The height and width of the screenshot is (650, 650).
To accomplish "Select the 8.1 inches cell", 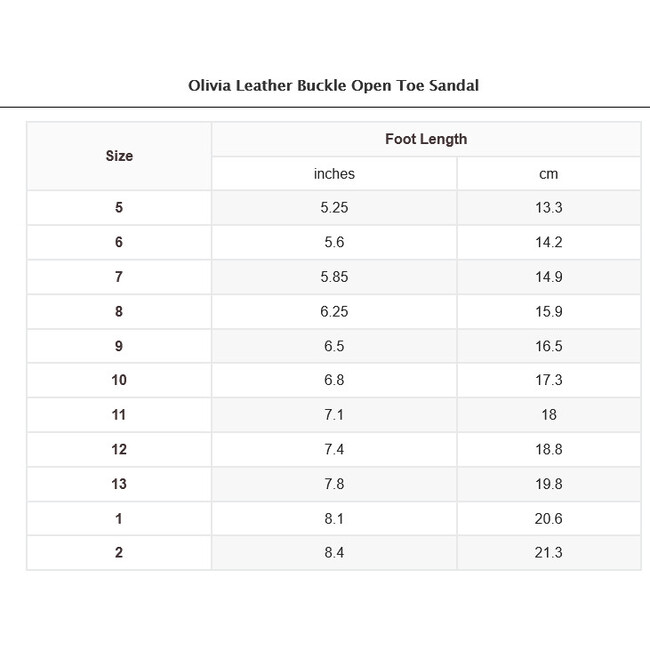I will [334, 518].
